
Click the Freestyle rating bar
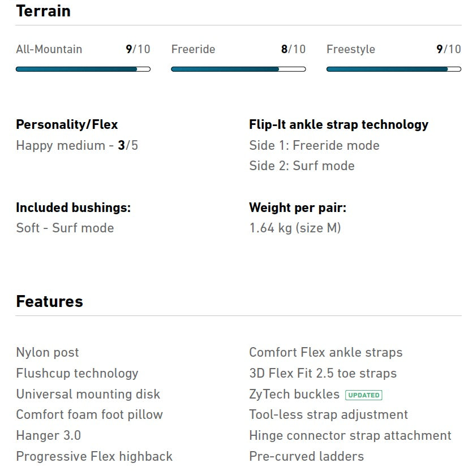point(394,69)
